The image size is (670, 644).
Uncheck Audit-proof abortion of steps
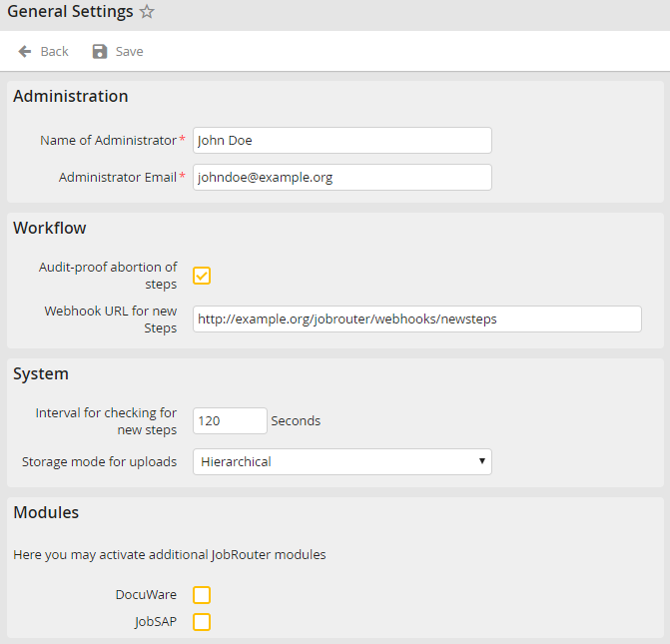coord(202,276)
